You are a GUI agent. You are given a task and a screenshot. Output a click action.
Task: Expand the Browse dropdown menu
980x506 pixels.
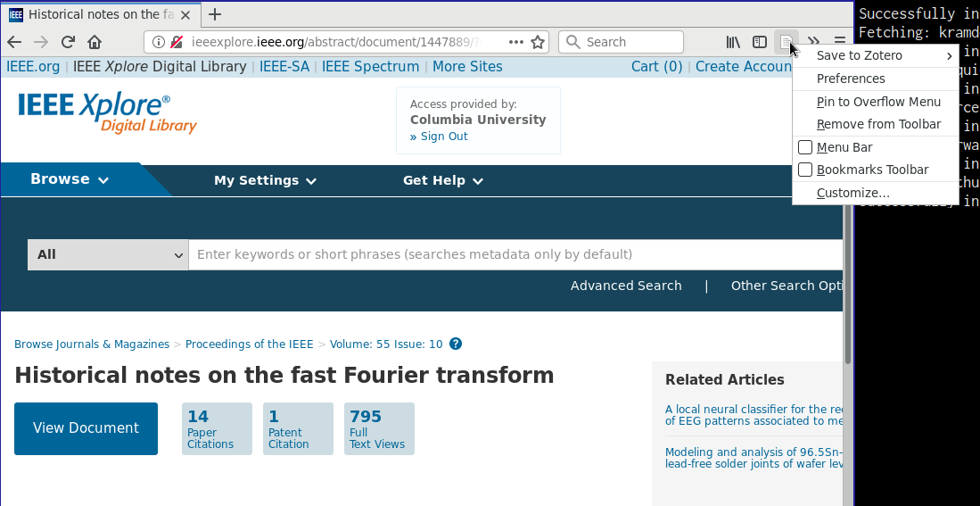click(70, 179)
